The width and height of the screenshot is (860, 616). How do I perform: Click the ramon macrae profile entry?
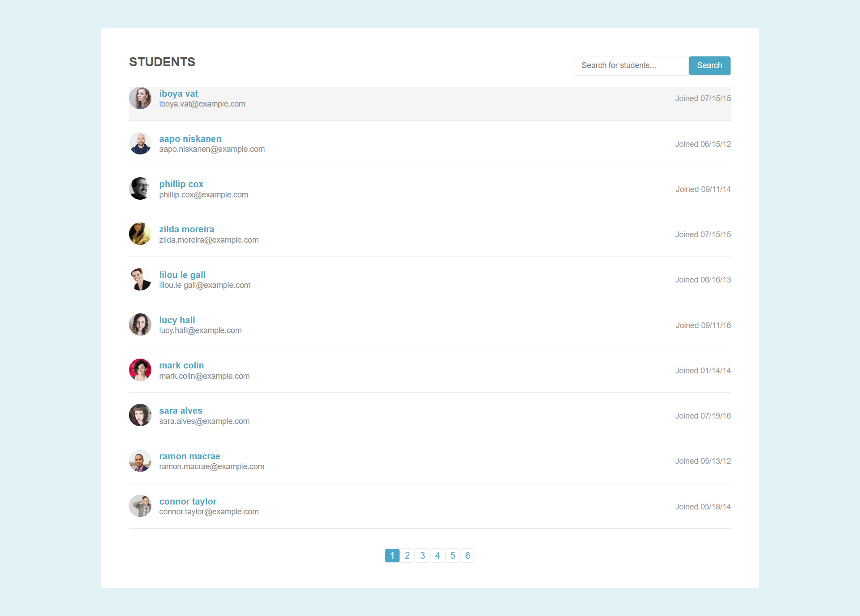(x=430, y=461)
